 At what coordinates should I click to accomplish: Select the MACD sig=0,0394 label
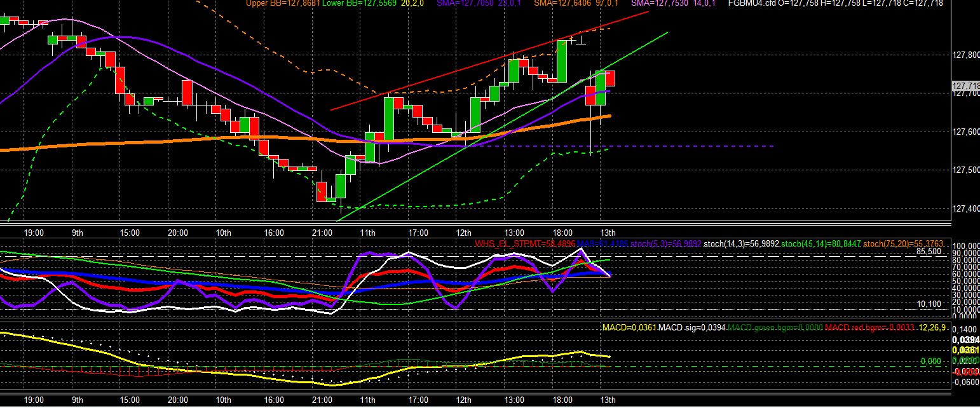pos(691,328)
